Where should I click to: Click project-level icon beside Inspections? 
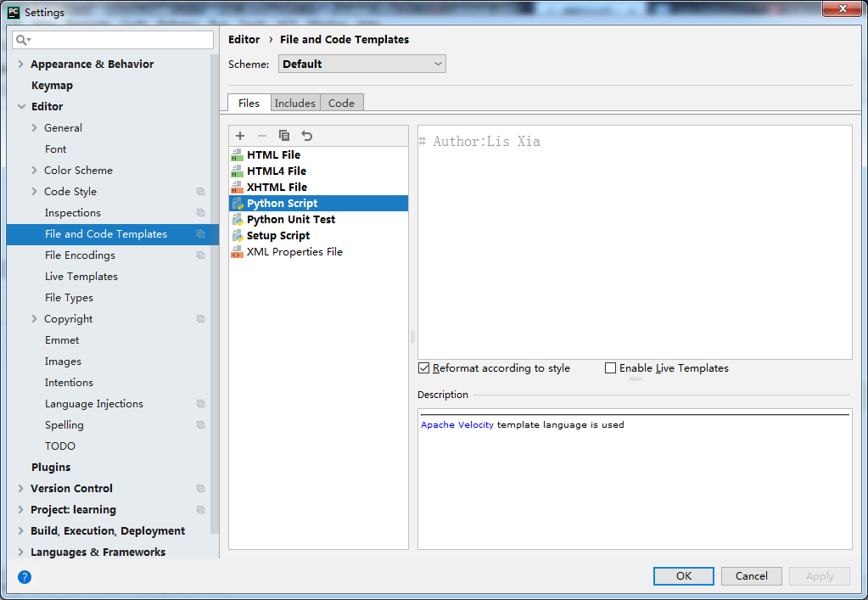pyautogui.click(x=200, y=212)
